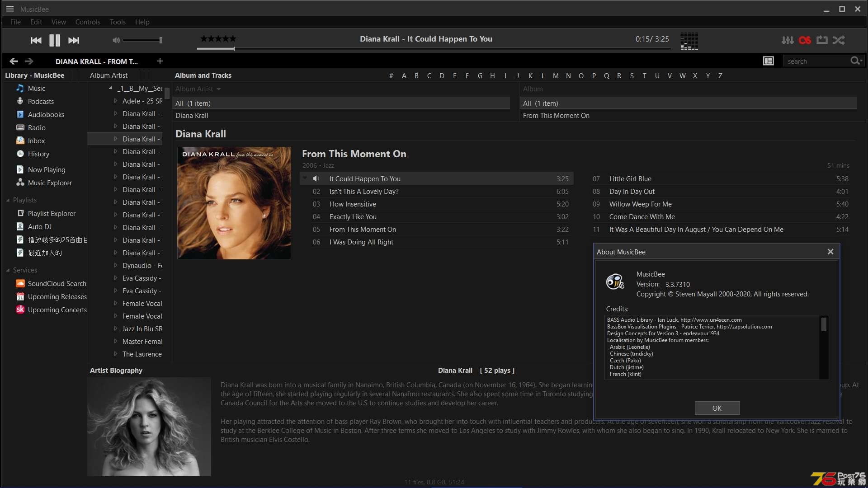Adjust the volume slider

tap(142, 40)
